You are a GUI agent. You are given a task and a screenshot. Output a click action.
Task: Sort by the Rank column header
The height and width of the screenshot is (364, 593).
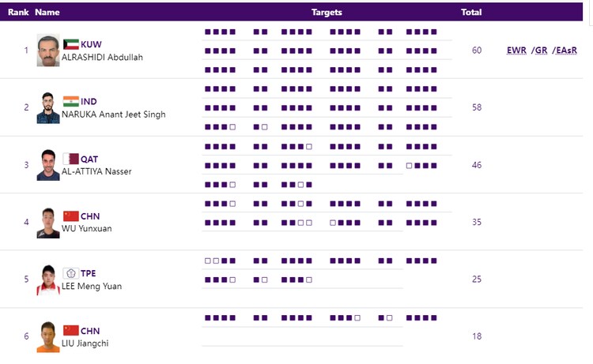pos(18,13)
